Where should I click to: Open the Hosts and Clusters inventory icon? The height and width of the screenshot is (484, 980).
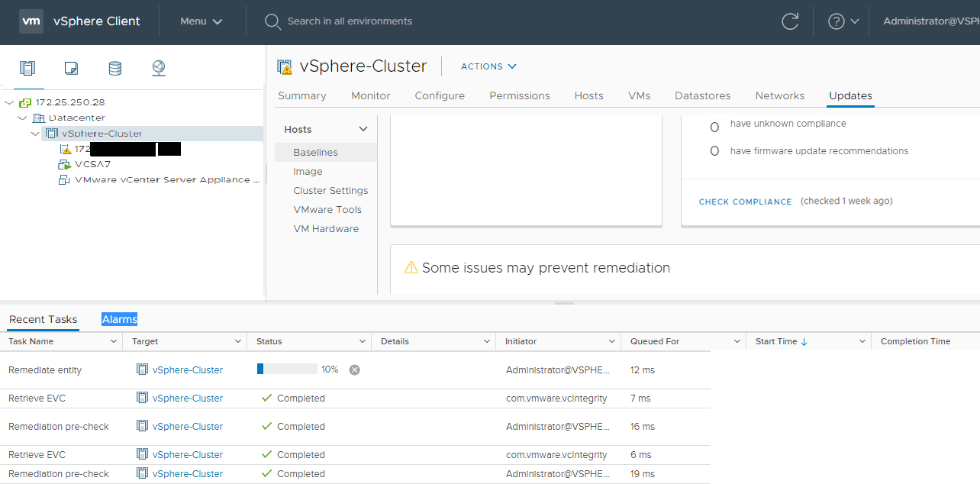27,69
